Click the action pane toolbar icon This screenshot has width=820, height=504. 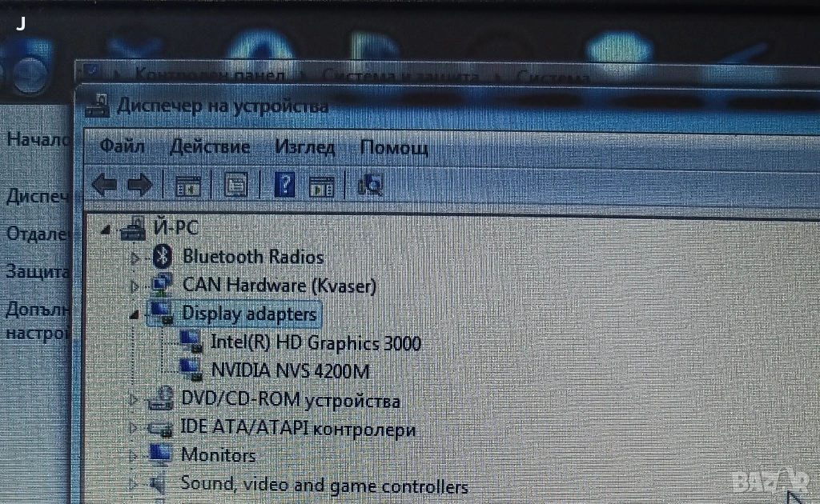click(x=321, y=186)
